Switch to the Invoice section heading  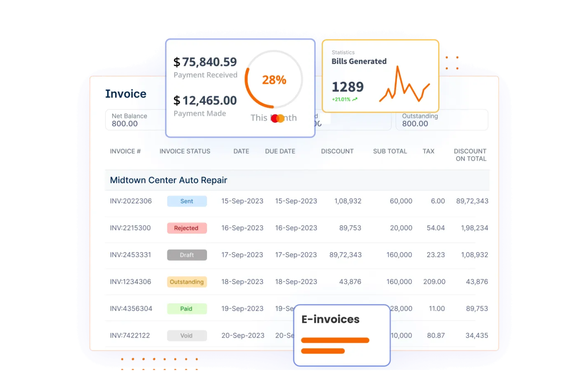point(126,94)
